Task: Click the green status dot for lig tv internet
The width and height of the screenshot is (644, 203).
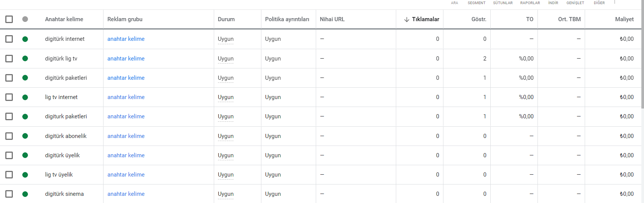Action: click(25, 97)
